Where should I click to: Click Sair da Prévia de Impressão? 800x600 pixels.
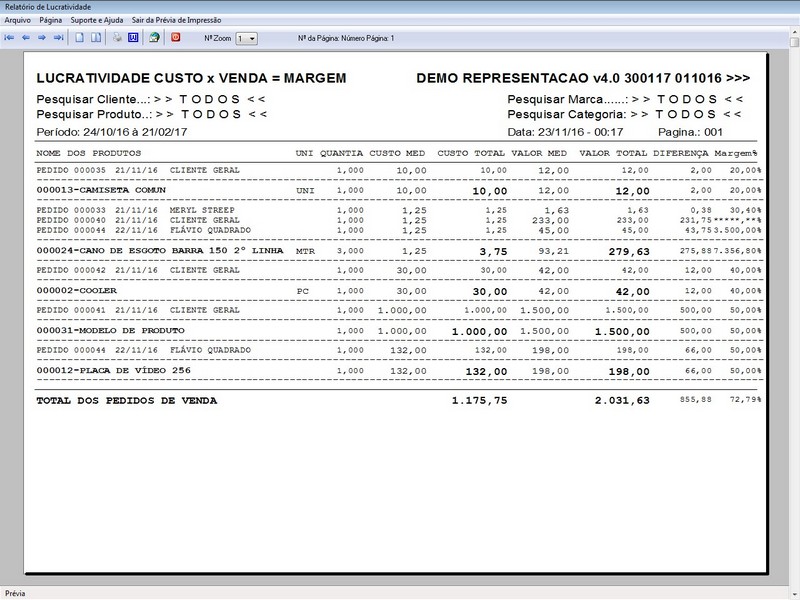tap(177, 20)
